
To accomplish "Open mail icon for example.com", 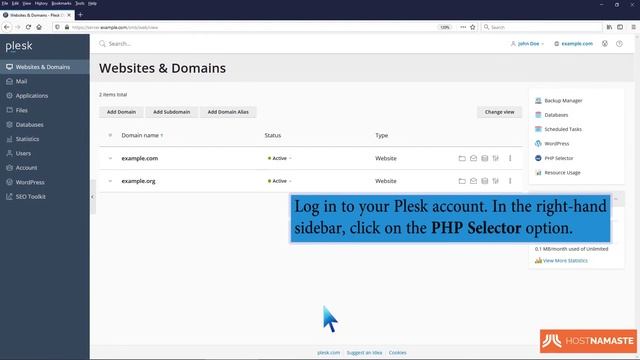I will click(473, 158).
